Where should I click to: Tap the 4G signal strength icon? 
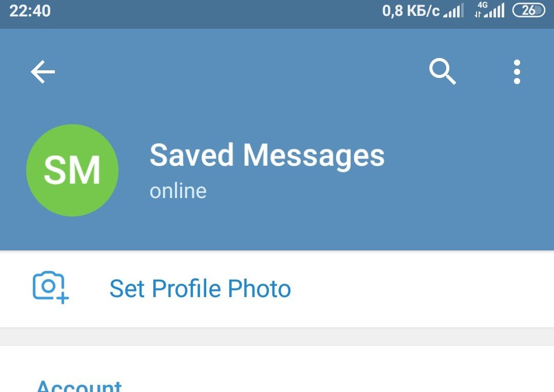[x=489, y=10]
